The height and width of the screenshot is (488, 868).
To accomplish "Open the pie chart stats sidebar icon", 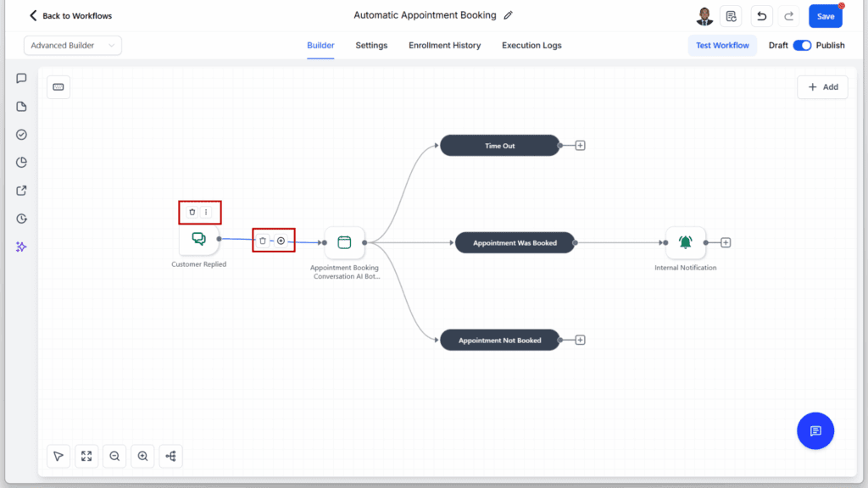I will tap(21, 162).
